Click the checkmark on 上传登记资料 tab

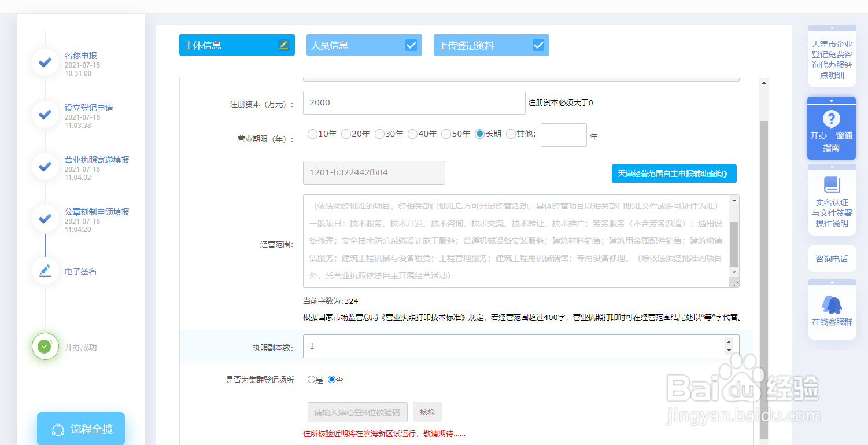(x=538, y=44)
